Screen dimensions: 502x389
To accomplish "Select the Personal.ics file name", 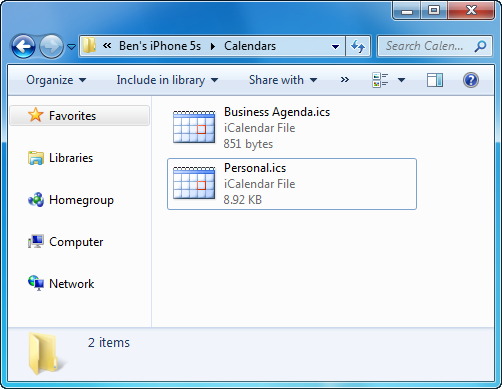I will (x=255, y=168).
